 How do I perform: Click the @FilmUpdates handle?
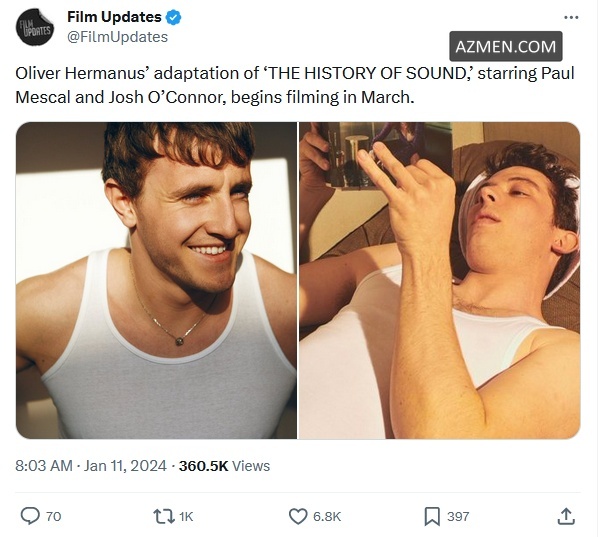117,37
